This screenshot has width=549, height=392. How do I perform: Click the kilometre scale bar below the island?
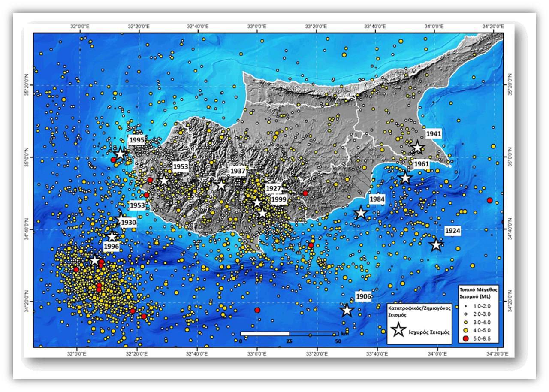[x=289, y=333]
